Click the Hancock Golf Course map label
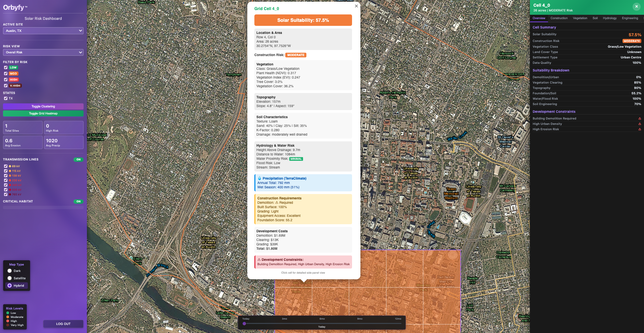Screen dimensions: 644x333 pos(507,55)
